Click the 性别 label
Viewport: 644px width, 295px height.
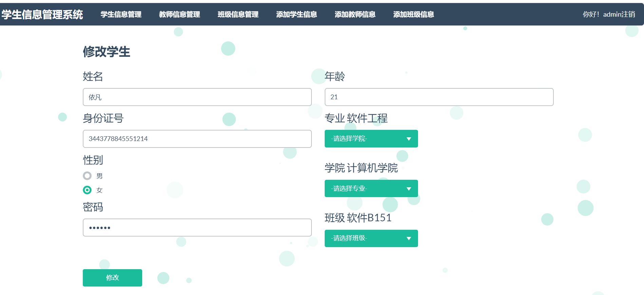coord(93,160)
